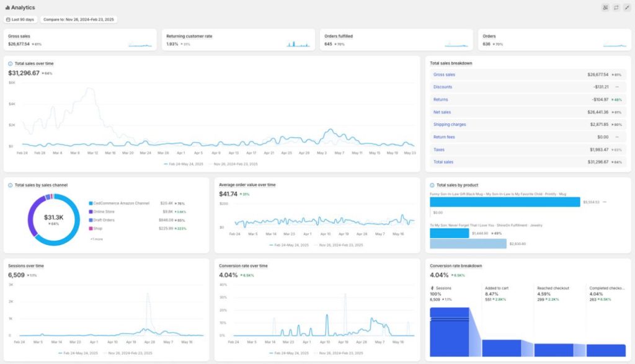
Task: Click the Returns link in sales breakdown
Action: point(440,99)
